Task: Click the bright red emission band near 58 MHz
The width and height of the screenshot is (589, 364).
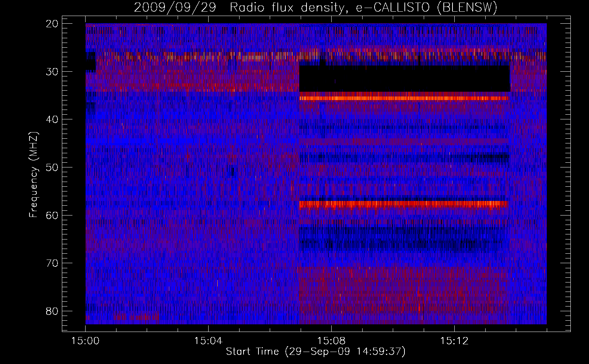Action: [x=403, y=204]
